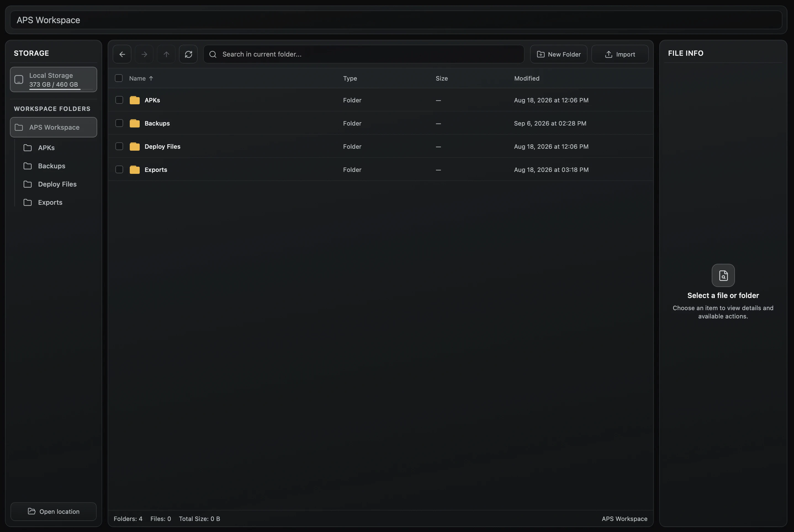Click the yellow Deploy Files folder icon
Viewport: 794px width, 532px height.
point(135,147)
